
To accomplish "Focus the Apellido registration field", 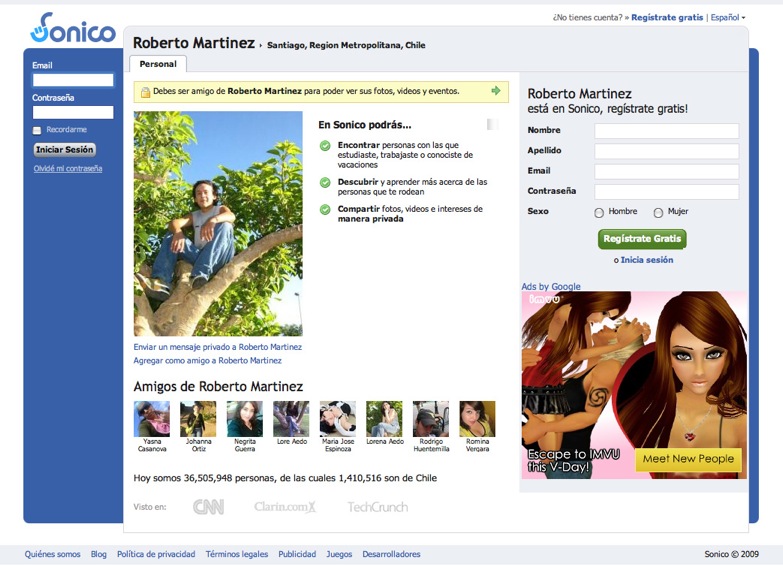I will click(667, 151).
